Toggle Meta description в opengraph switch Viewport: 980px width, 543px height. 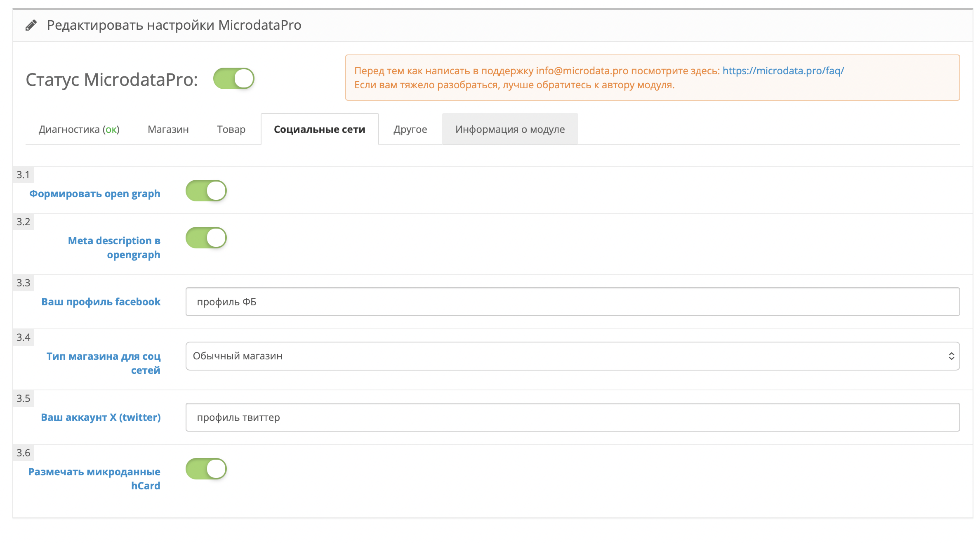(206, 238)
